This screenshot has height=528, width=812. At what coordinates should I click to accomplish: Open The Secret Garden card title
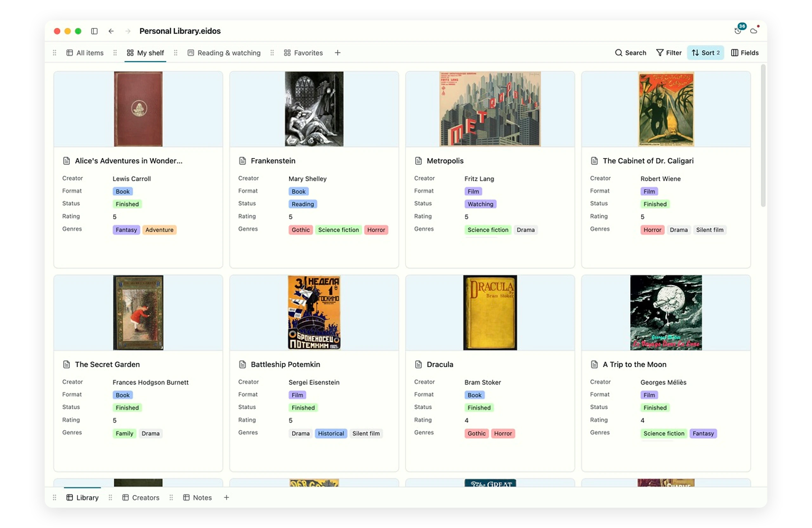tap(108, 365)
